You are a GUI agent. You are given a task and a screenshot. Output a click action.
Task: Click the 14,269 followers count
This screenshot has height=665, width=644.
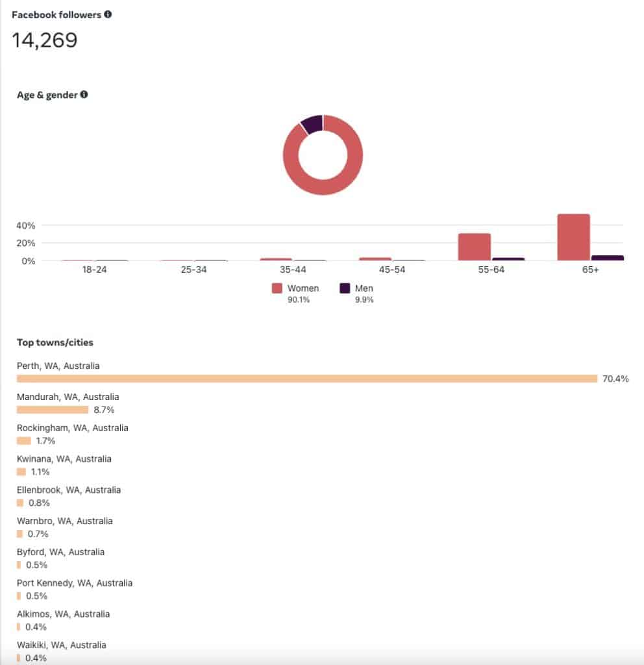[45, 40]
